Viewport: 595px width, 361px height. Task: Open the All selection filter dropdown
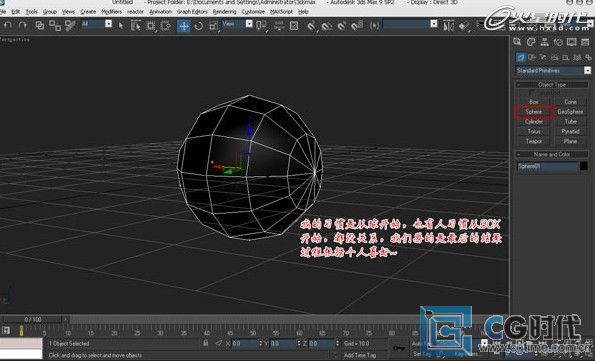[x=108, y=24]
